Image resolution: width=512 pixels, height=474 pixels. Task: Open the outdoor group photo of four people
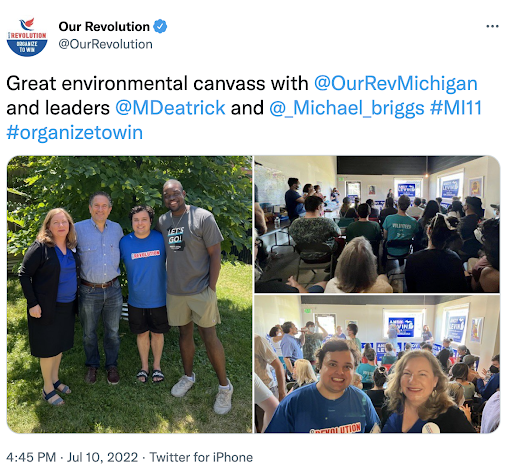point(129,294)
